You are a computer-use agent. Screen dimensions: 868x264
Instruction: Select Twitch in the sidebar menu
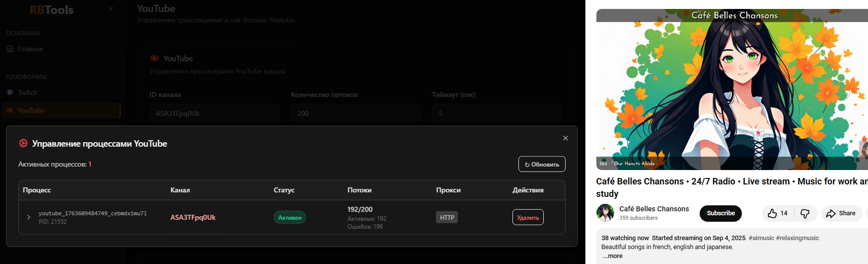coord(27,92)
